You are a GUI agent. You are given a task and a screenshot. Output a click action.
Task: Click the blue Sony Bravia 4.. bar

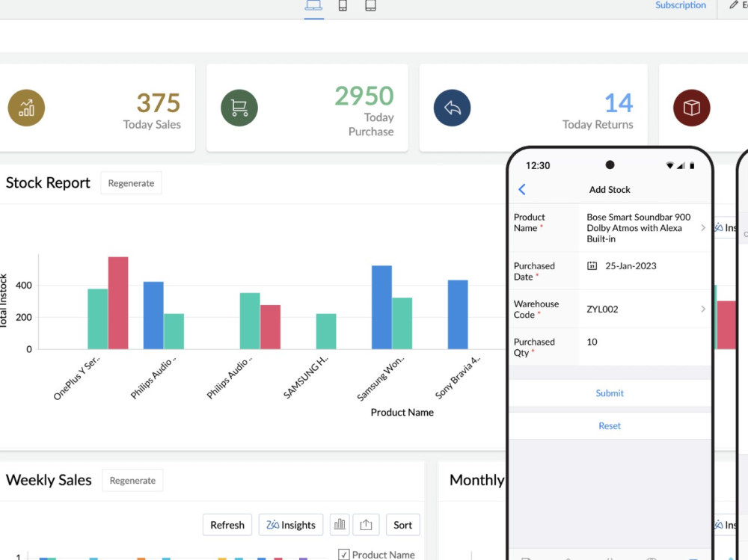pos(458,314)
